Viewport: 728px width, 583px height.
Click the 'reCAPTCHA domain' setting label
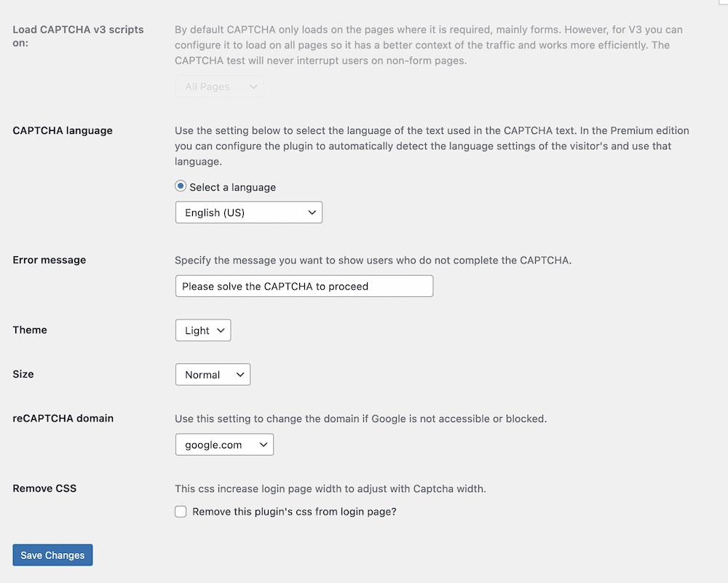click(63, 419)
